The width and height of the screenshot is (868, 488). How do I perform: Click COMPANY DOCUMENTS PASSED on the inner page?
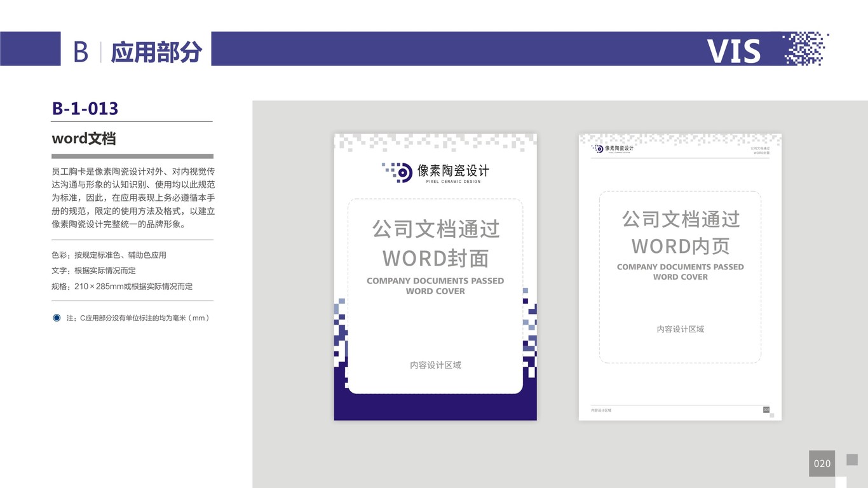(x=681, y=267)
